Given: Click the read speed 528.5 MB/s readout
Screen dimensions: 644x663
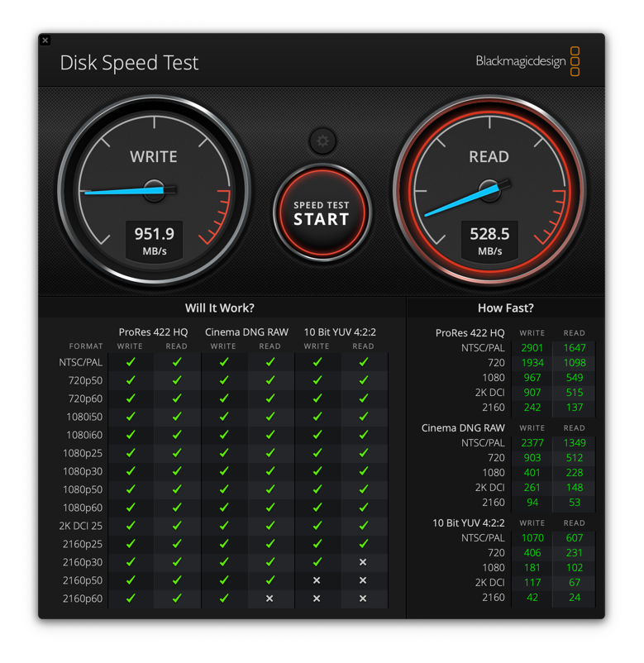Looking at the screenshot, I should [x=489, y=241].
